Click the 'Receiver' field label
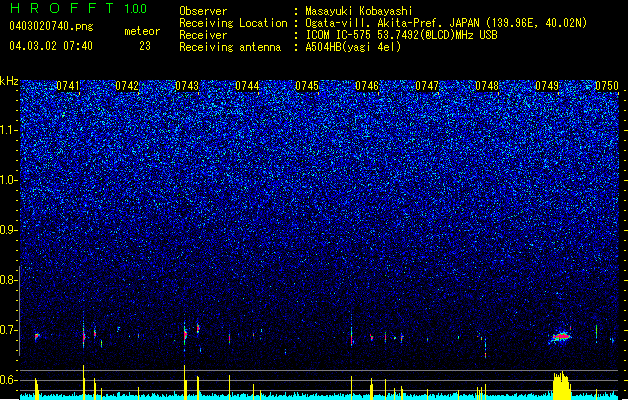The image size is (629, 400). (203, 35)
